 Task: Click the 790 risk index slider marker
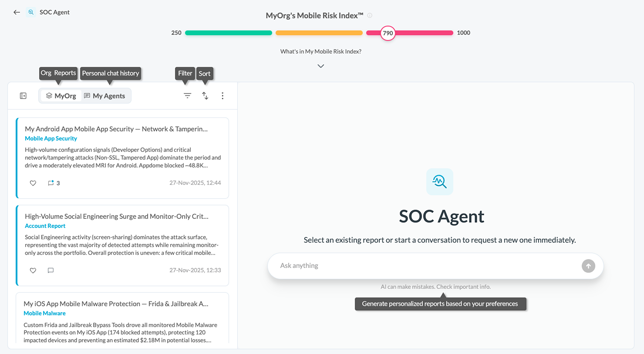pos(388,33)
